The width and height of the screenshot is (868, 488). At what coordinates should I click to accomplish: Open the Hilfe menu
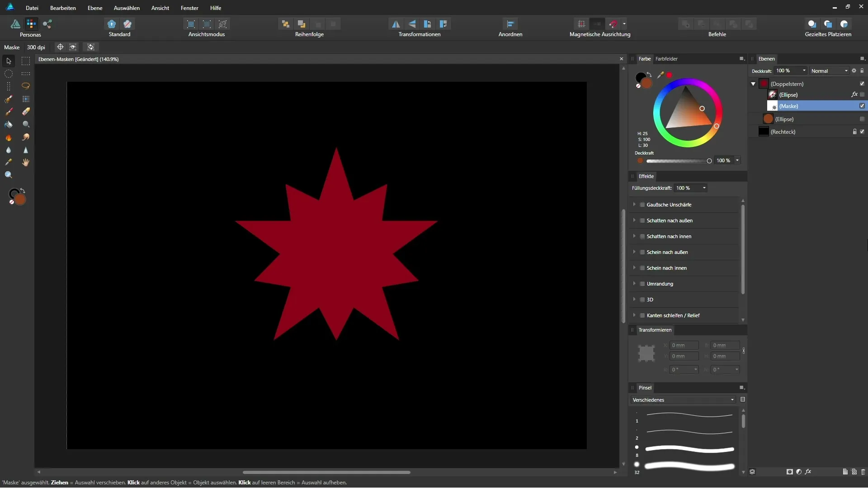[216, 8]
